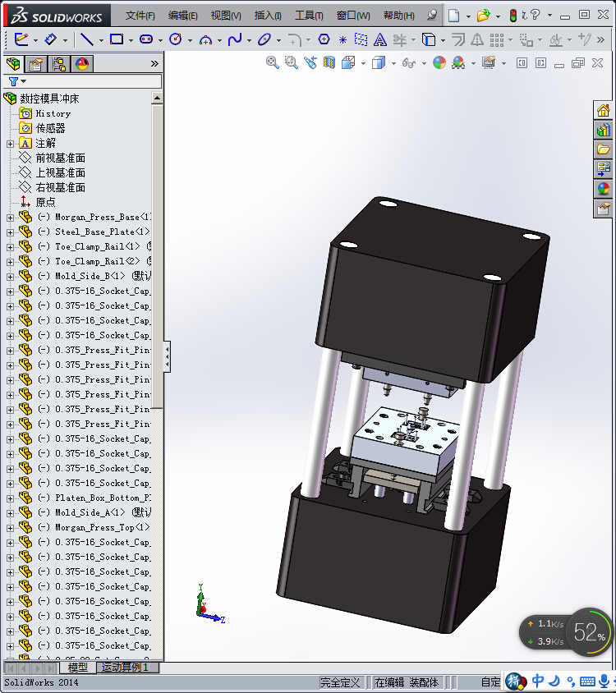Screen dimensions: 616x693
Task: Select the Spline tool
Action: click(x=235, y=39)
